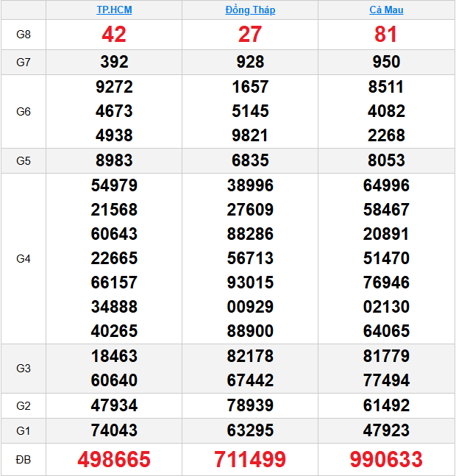Select the G7 number 392
456x476 pixels.
[x=115, y=62]
